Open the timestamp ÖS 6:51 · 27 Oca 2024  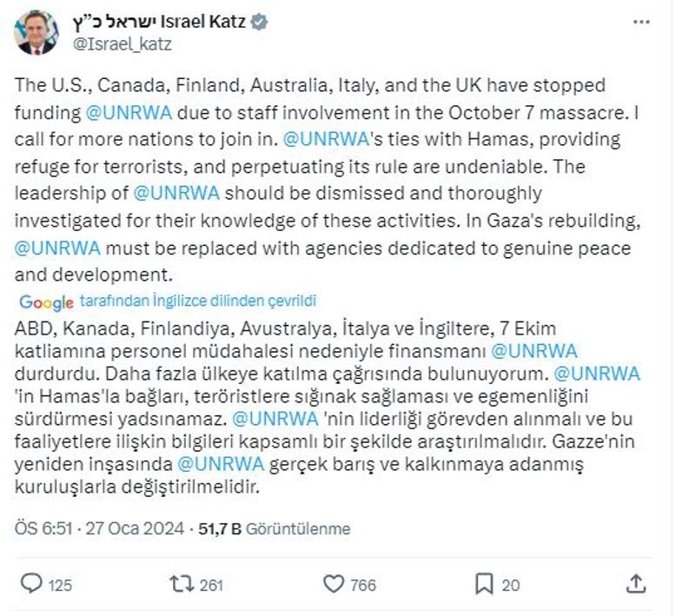click(99, 529)
